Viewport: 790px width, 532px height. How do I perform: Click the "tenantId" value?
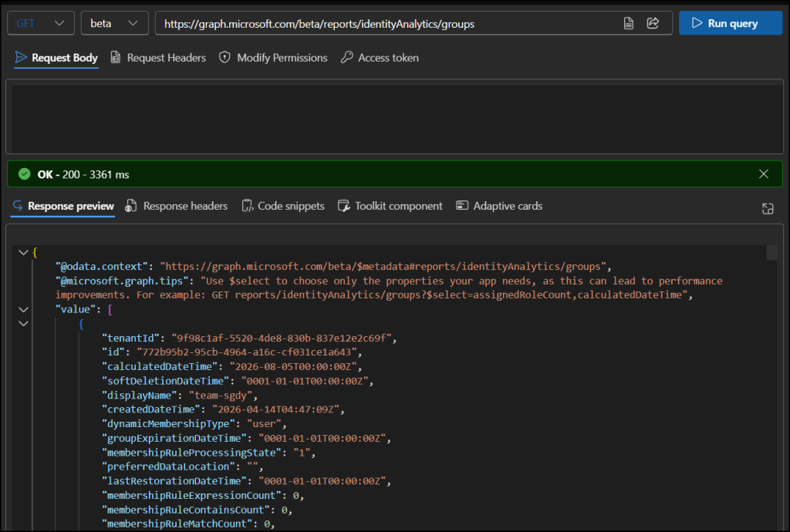point(281,338)
